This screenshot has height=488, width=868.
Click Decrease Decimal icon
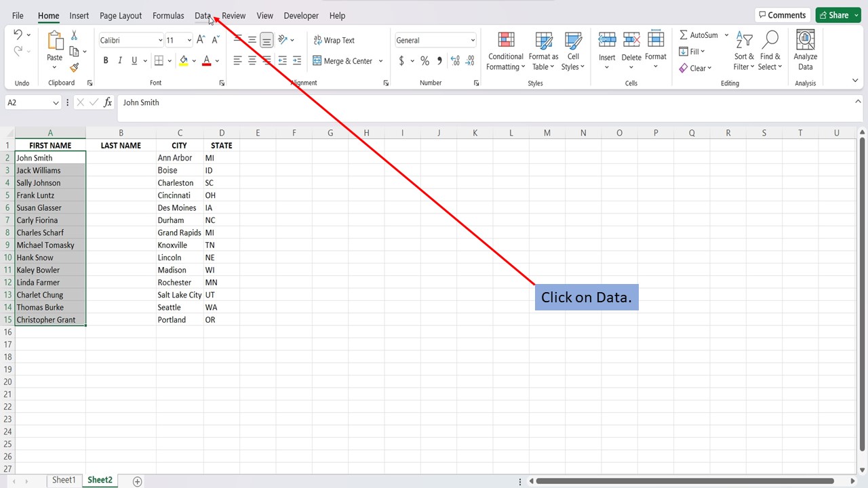point(469,61)
